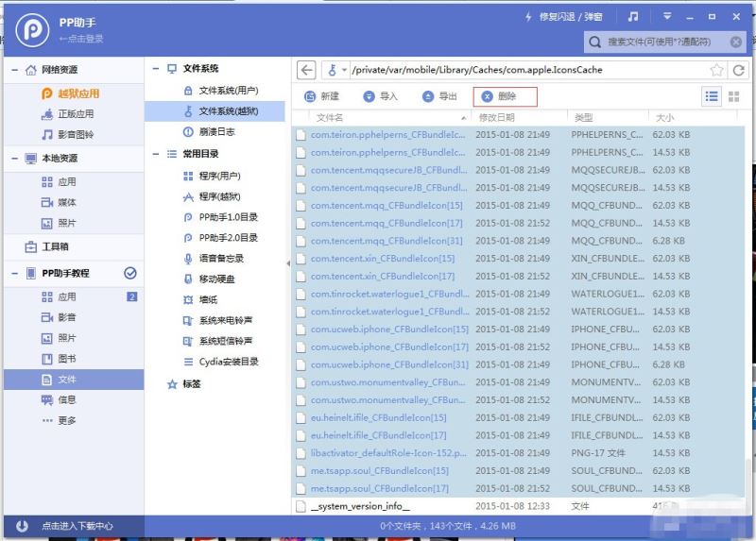
Task: Select 应用 under 本地资源
Action: (x=59, y=182)
